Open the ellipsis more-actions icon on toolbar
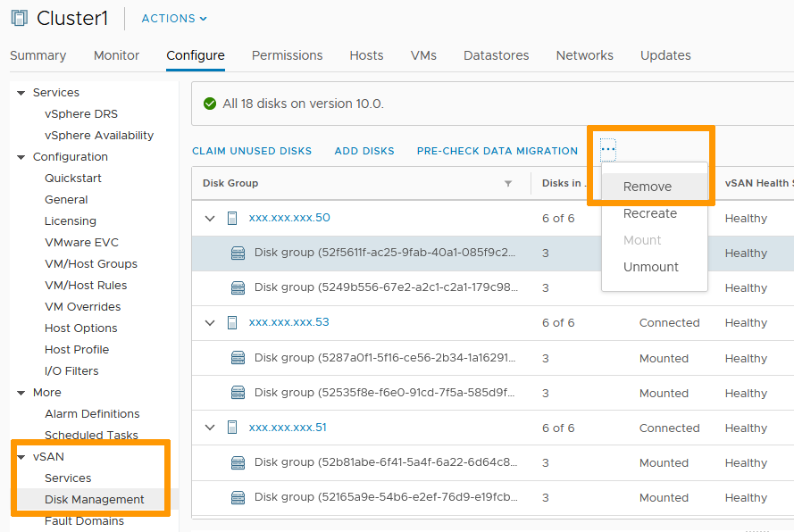This screenshot has width=794, height=532. 606,150
